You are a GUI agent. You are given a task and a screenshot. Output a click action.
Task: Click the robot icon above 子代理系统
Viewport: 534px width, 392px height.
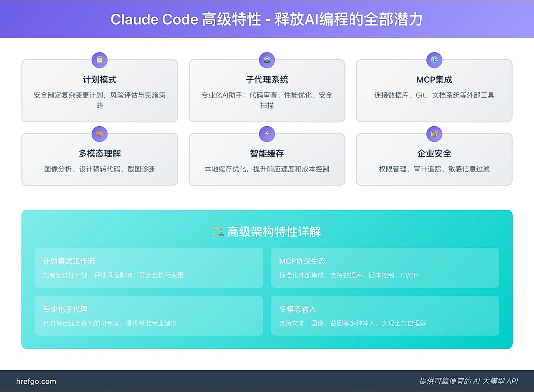click(x=267, y=60)
